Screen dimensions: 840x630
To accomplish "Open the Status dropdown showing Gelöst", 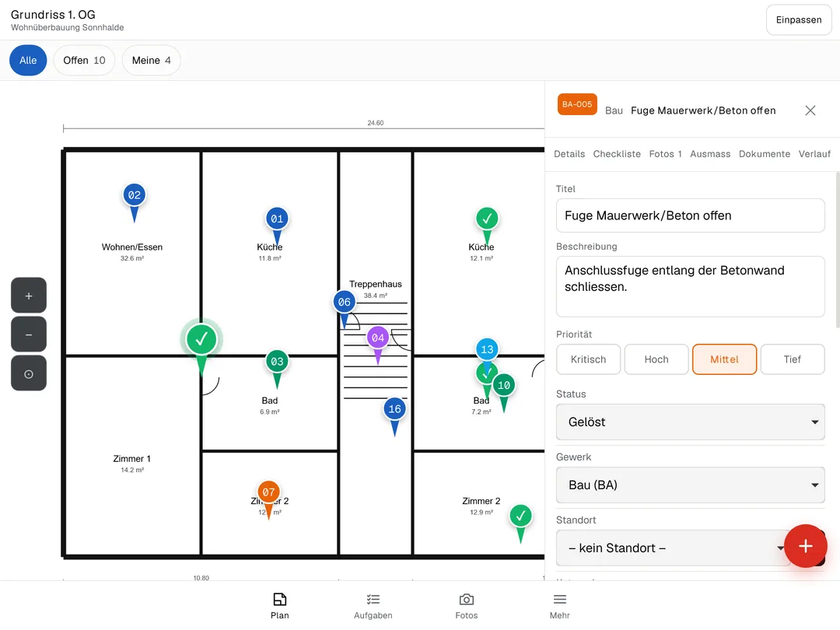I will click(x=691, y=422).
